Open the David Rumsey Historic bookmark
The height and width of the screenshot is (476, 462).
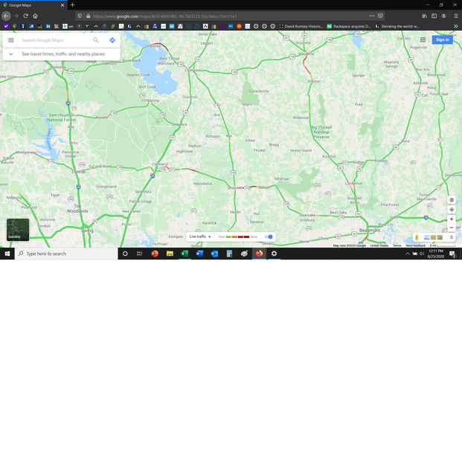[x=301, y=27]
